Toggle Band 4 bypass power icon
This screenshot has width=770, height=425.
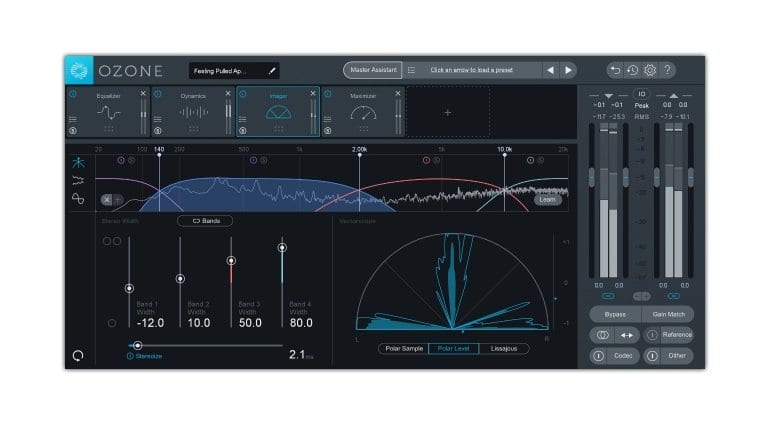(530, 160)
